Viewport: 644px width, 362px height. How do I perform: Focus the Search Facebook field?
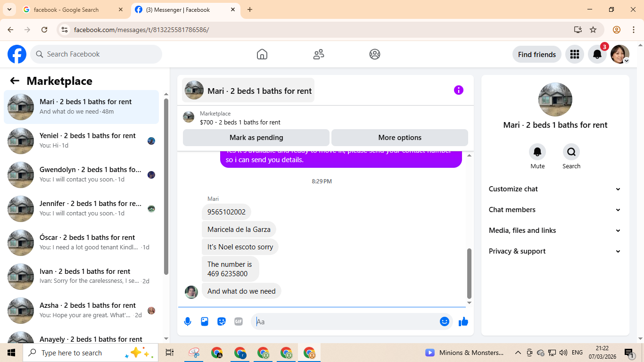click(x=96, y=54)
